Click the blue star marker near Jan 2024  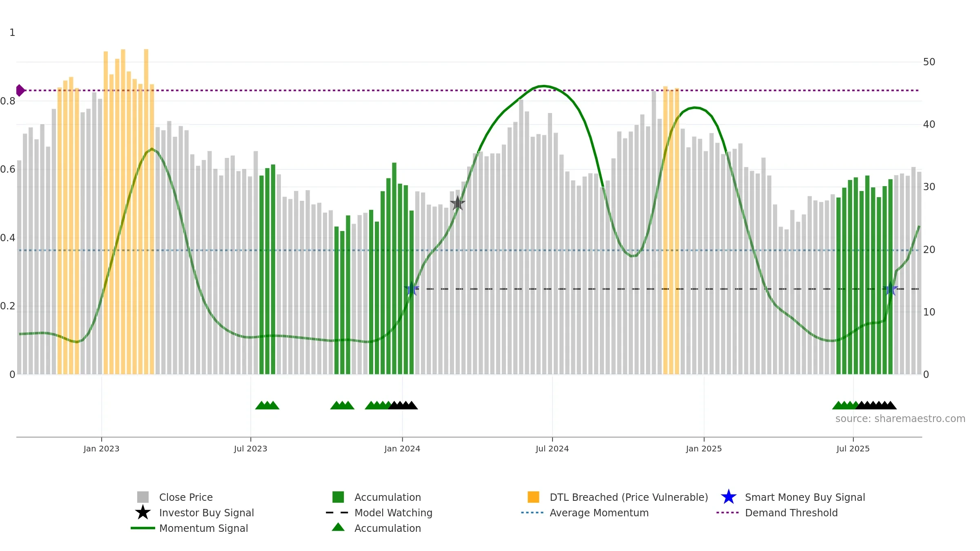(x=412, y=289)
